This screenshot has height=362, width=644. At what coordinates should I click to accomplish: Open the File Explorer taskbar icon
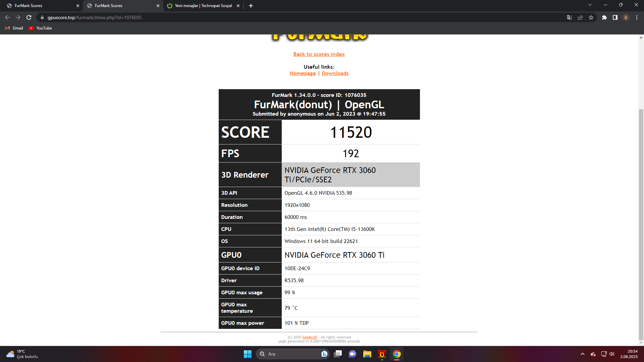coord(367,354)
